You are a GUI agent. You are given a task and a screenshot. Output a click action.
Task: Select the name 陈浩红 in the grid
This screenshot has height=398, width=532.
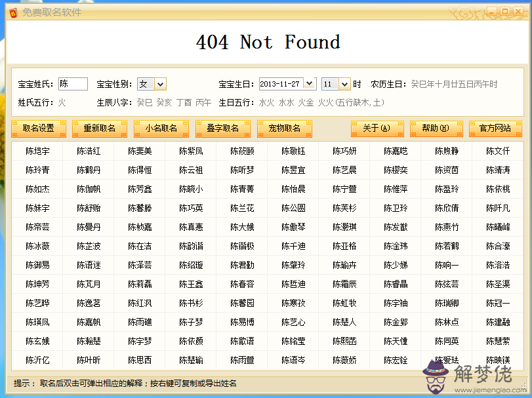click(x=89, y=151)
